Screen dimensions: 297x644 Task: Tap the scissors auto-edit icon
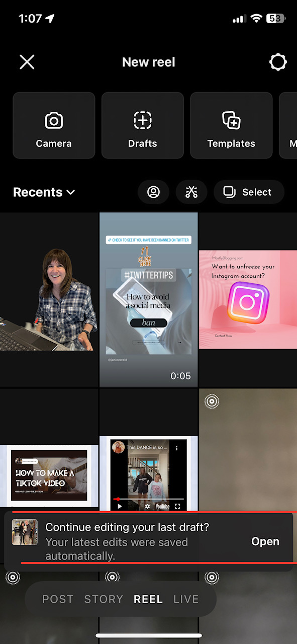pyautogui.click(x=191, y=192)
